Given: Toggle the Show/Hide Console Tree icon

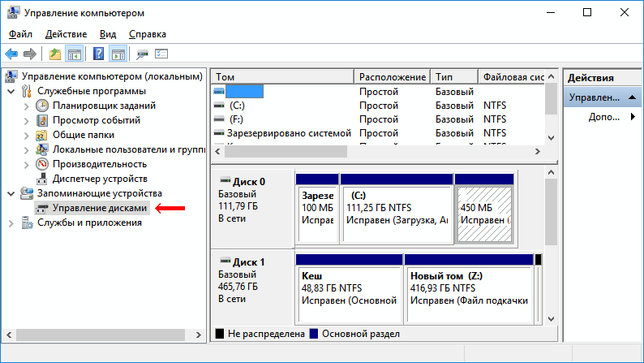Looking at the screenshot, I should pos(75,54).
